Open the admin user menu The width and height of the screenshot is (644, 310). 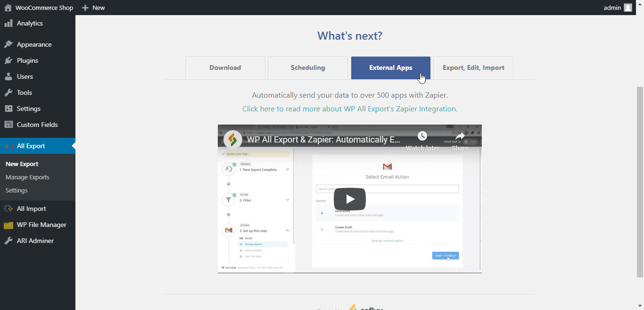click(x=618, y=8)
